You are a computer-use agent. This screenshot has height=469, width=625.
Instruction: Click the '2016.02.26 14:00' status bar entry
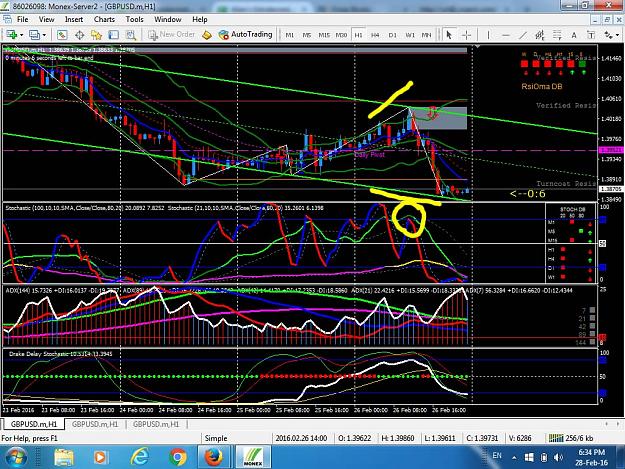tap(301, 438)
